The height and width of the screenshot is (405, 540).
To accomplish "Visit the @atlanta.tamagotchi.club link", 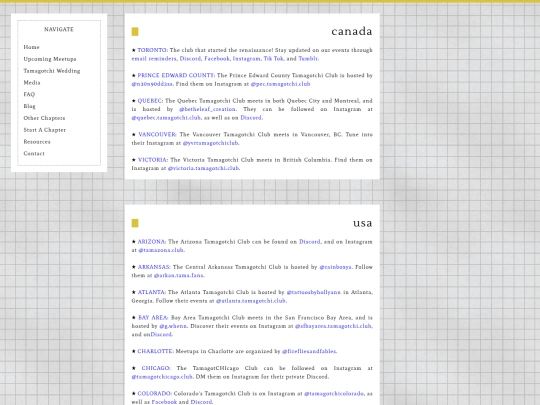I will [251, 301].
